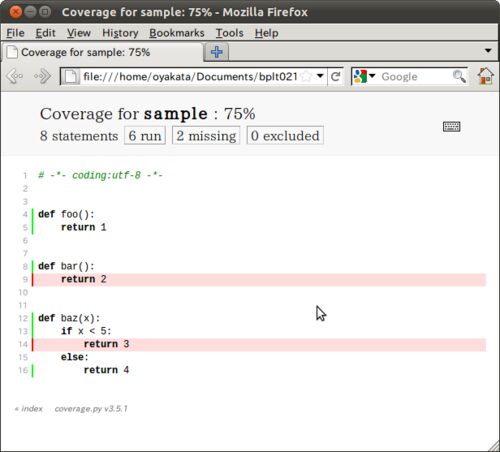Click the Home icon in the toolbar

[x=485, y=76]
